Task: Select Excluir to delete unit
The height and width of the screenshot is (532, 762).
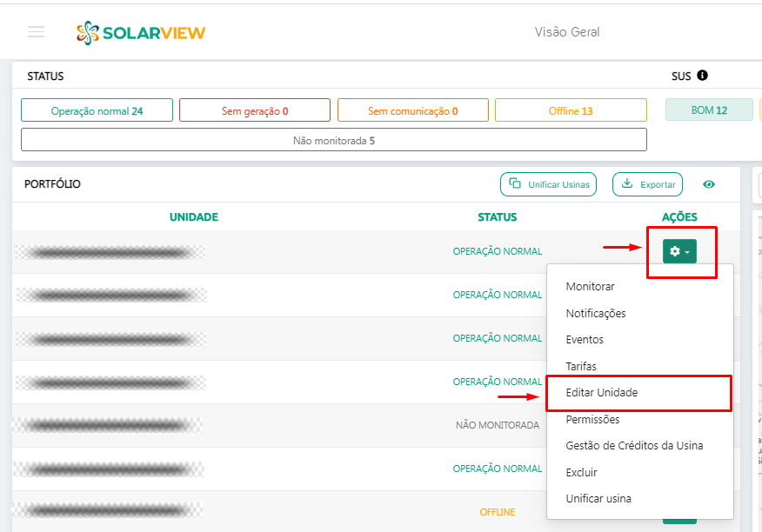Action: (581, 473)
